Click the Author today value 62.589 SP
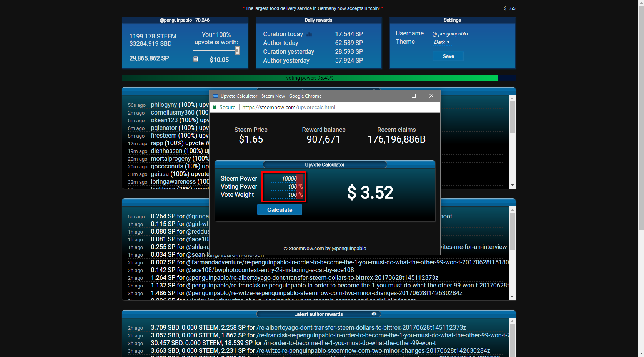644x357 pixels. pyautogui.click(x=349, y=43)
